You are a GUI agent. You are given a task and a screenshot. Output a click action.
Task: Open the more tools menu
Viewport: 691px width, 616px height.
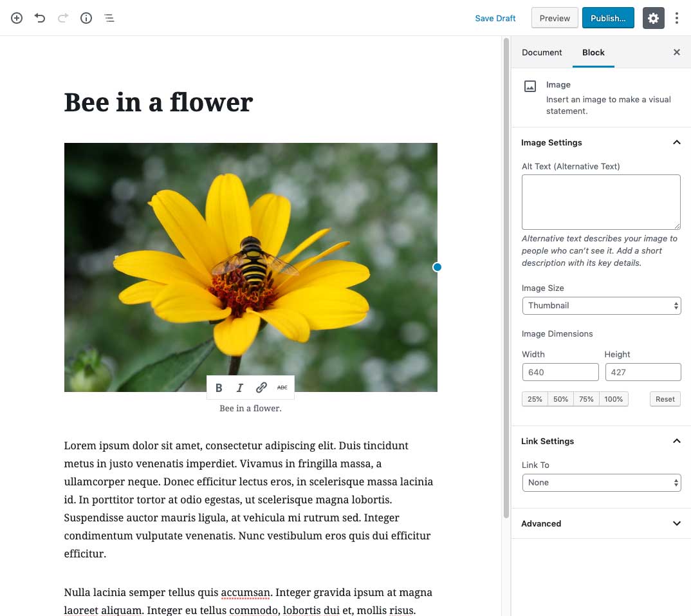[677, 18]
